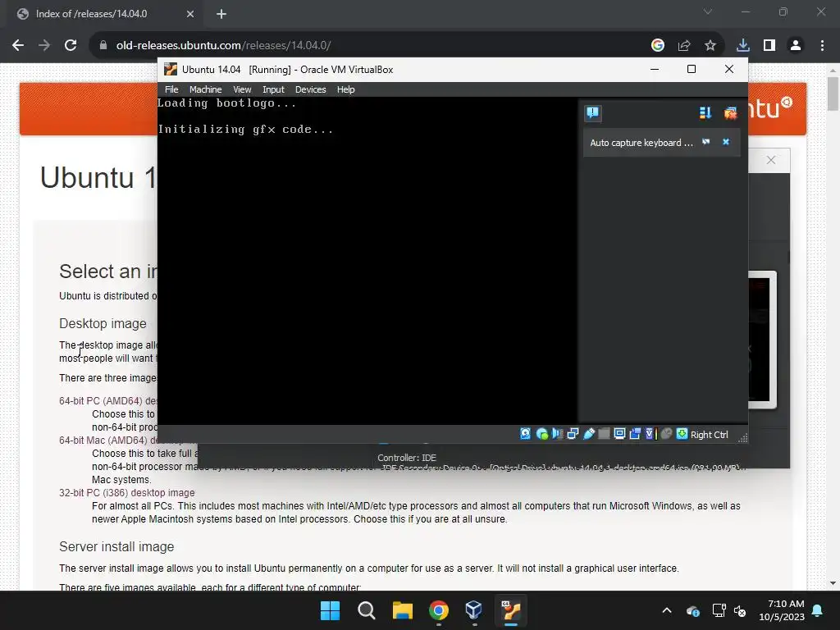The width and height of the screenshot is (840, 630).
Task: Expand the Auto capture keyboard notification details
Action: [706, 142]
